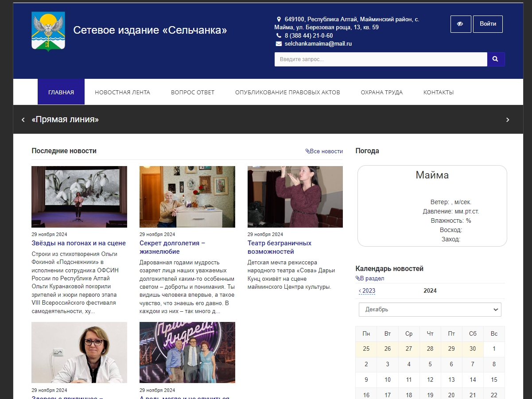Image resolution: width=532 pixels, height=399 pixels.
Task: Click the «Театр безграничных возможностей» thumbnail photo
Action: 295,197
